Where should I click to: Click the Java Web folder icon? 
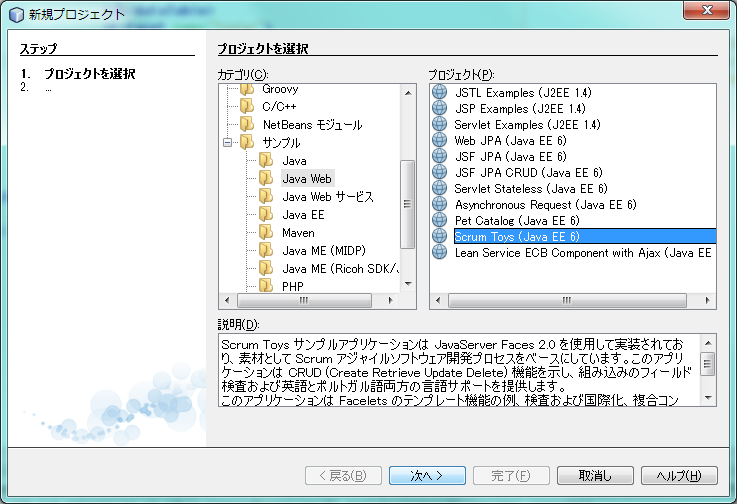click(x=266, y=178)
